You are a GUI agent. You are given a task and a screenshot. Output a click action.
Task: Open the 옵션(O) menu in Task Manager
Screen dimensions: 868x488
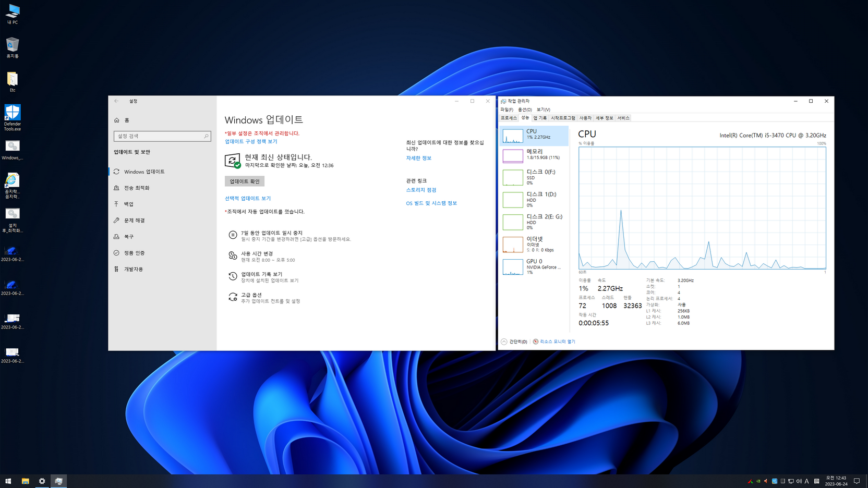point(525,109)
